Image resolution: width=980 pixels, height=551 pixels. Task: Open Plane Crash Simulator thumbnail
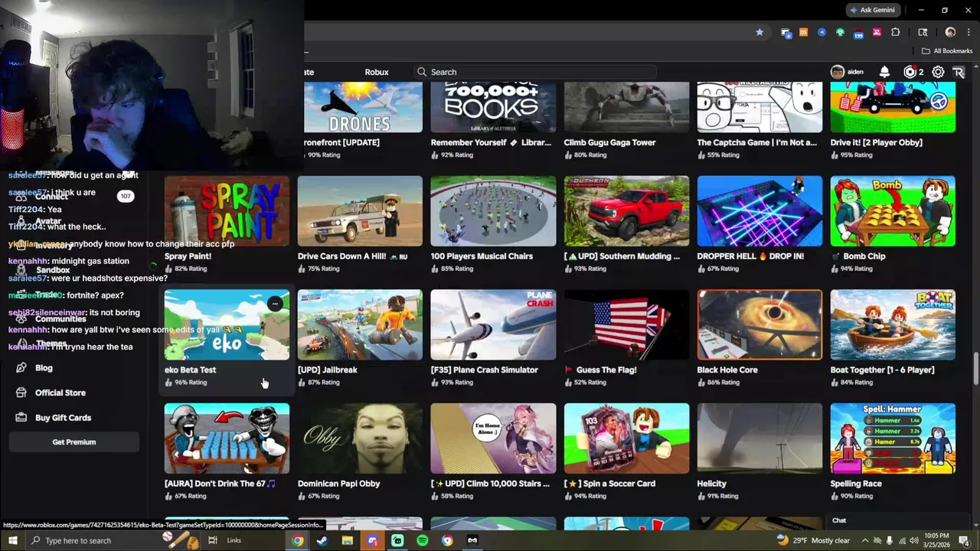tap(493, 324)
